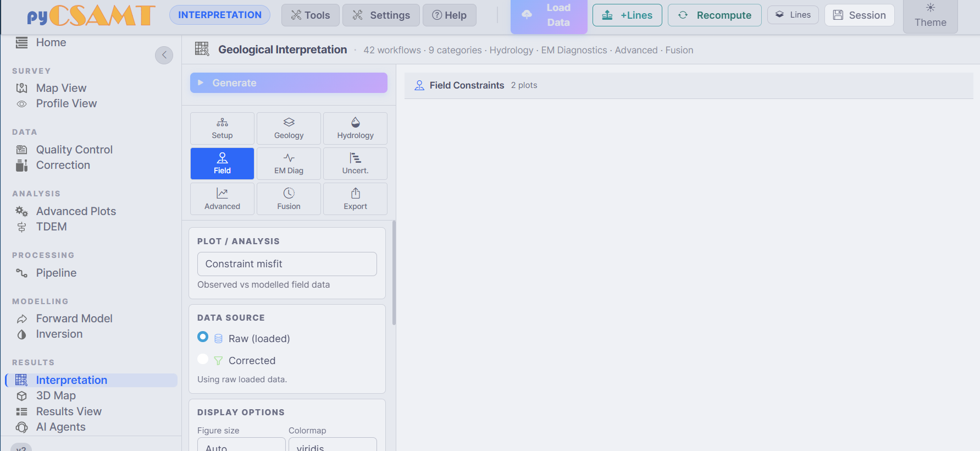Open Quality Control page
980x451 pixels.
[64, 150]
